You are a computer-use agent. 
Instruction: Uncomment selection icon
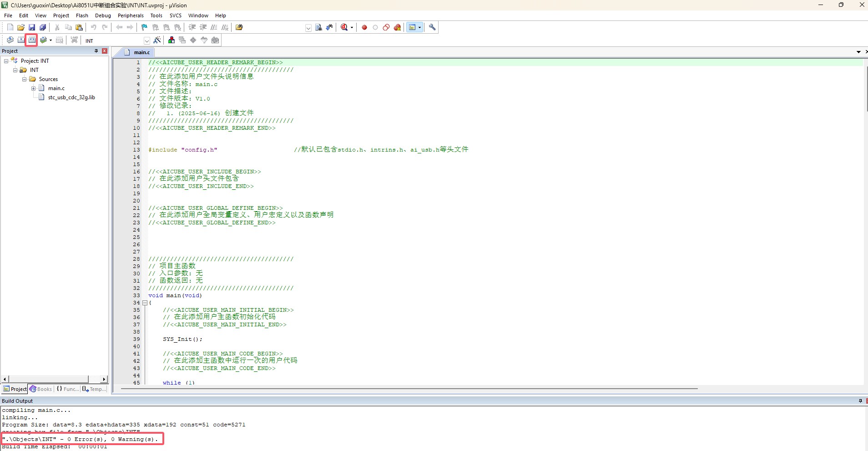click(x=225, y=27)
